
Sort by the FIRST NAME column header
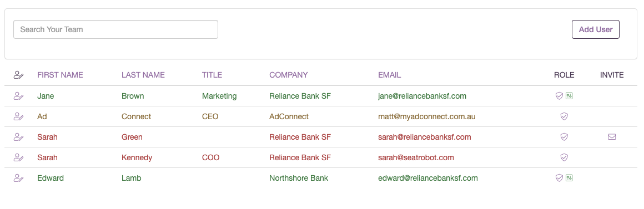coord(60,75)
